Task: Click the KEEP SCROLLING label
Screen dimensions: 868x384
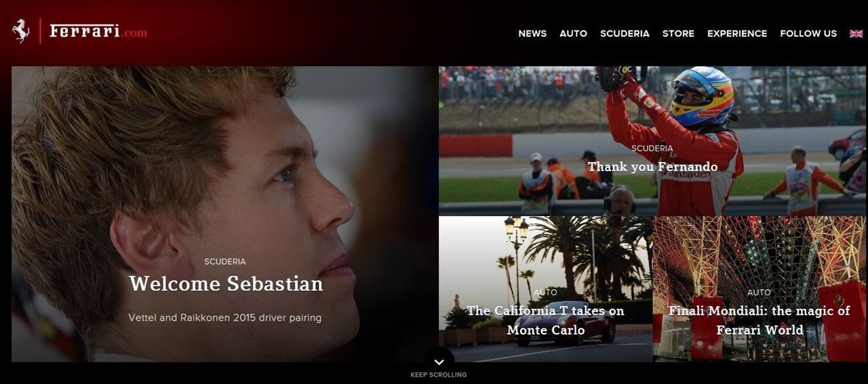Action: pos(439,375)
